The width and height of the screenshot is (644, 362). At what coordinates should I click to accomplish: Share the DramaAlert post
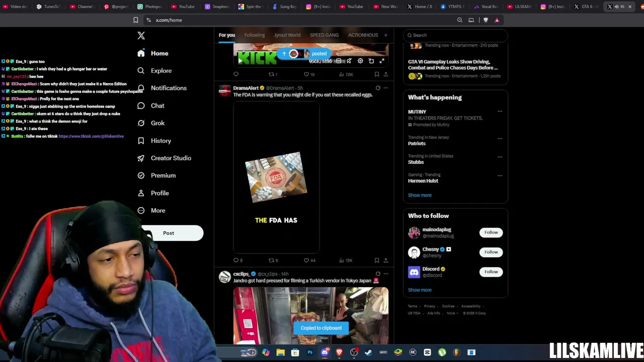(x=386, y=260)
